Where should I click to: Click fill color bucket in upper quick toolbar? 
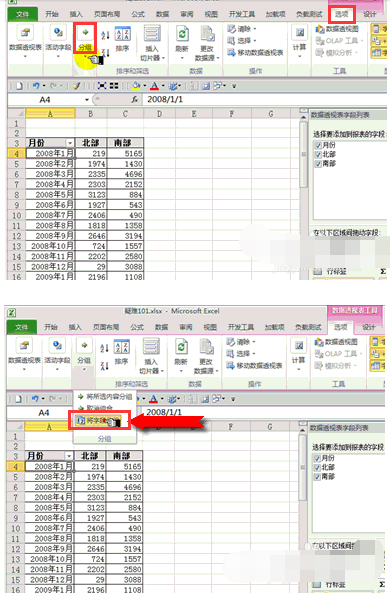(x=136, y=86)
